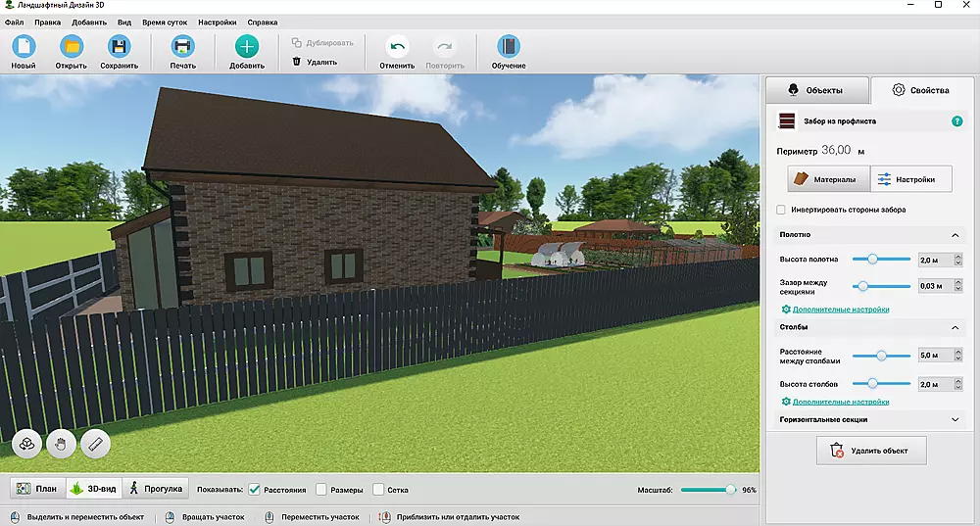Click the Печать printer icon

pos(182,46)
